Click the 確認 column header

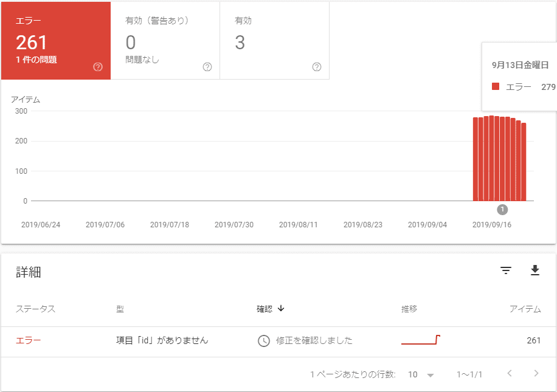[265, 309]
